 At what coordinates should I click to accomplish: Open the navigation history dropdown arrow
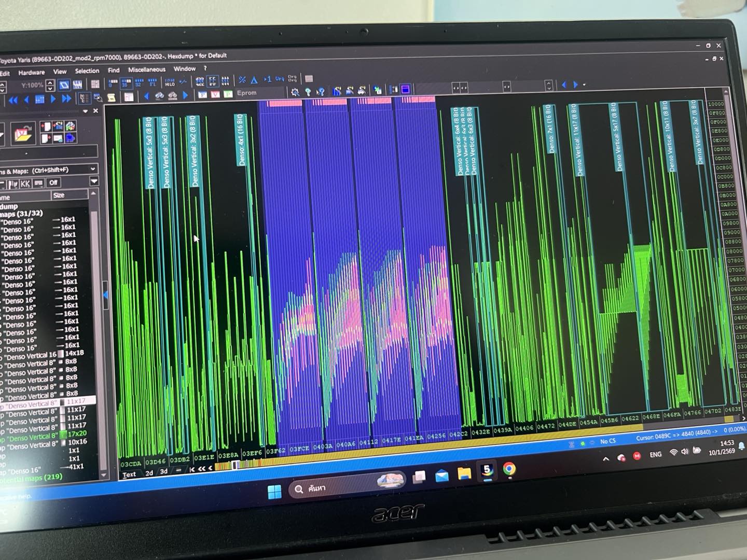pos(585,84)
